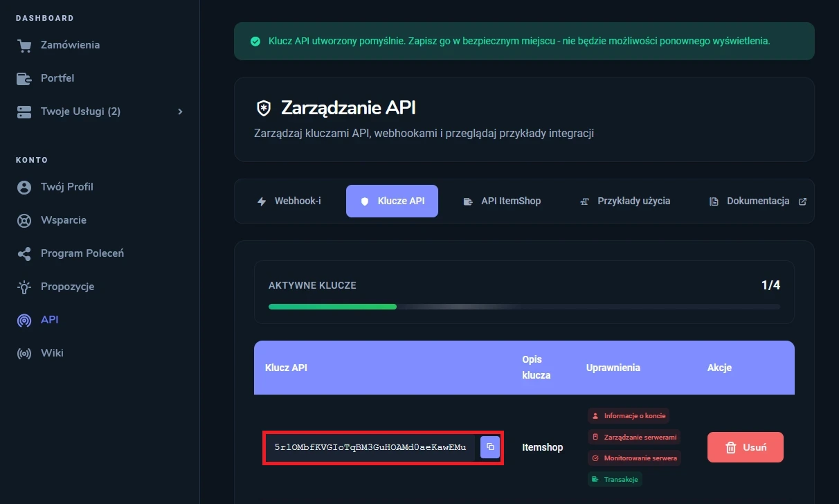The image size is (839, 504).
Task: Click the Transakcje permission badge
Action: coord(615,479)
